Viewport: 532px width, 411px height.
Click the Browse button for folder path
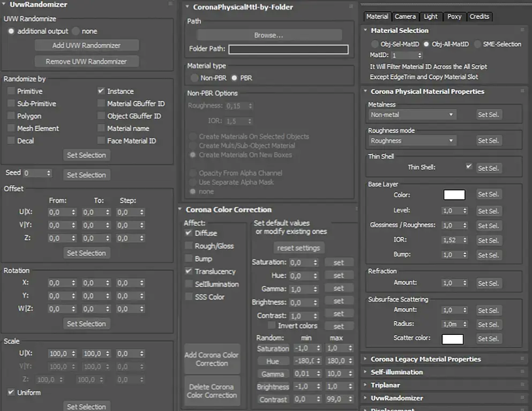click(x=269, y=35)
